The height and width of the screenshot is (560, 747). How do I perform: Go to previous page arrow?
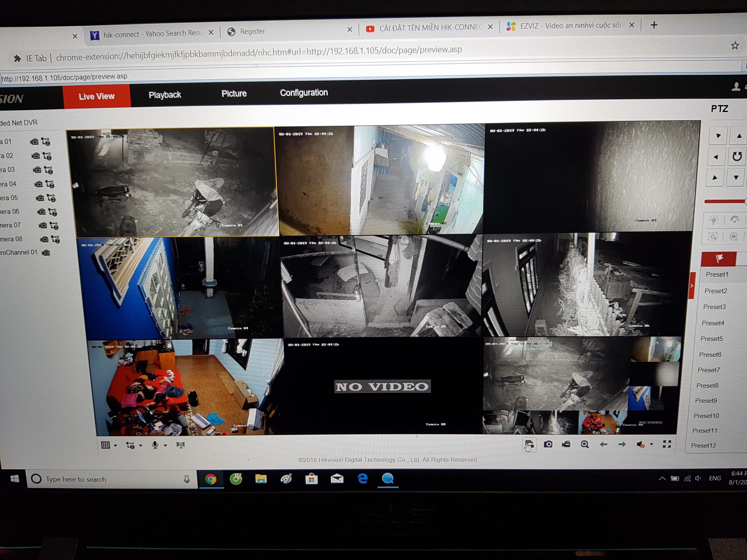click(603, 444)
